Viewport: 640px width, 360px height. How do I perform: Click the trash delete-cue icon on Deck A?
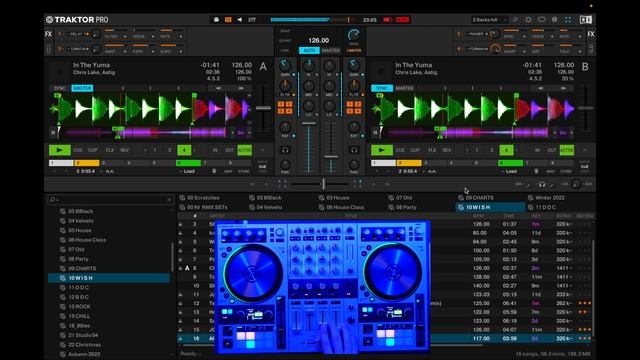[214, 171]
